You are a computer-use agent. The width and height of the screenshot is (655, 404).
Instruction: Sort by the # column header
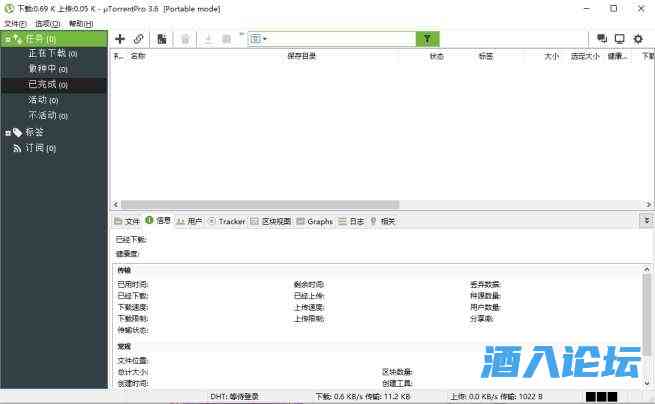tap(119, 56)
